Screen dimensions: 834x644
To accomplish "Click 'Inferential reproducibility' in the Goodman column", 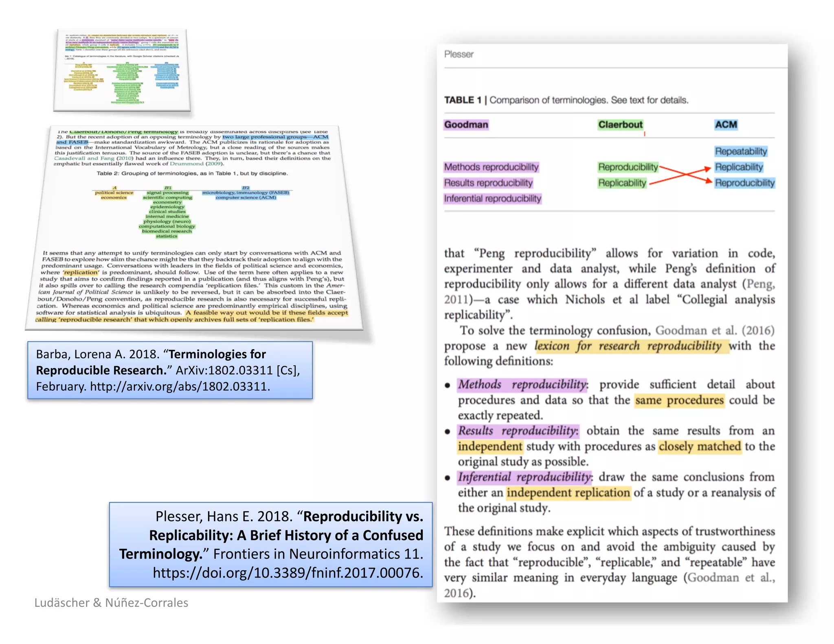I will point(493,199).
